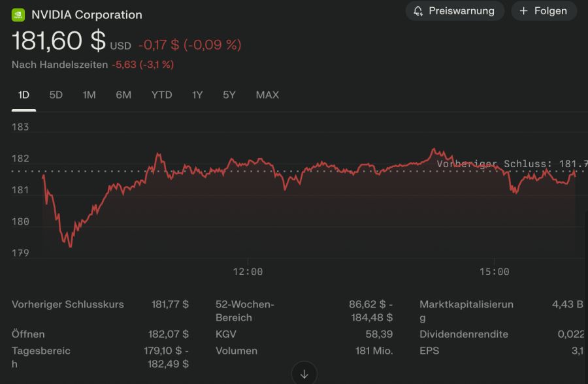Image resolution: width=588 pixels, height=384 pixels.
Task: Show the 6M chart range
Action: [x=123, y=95]
